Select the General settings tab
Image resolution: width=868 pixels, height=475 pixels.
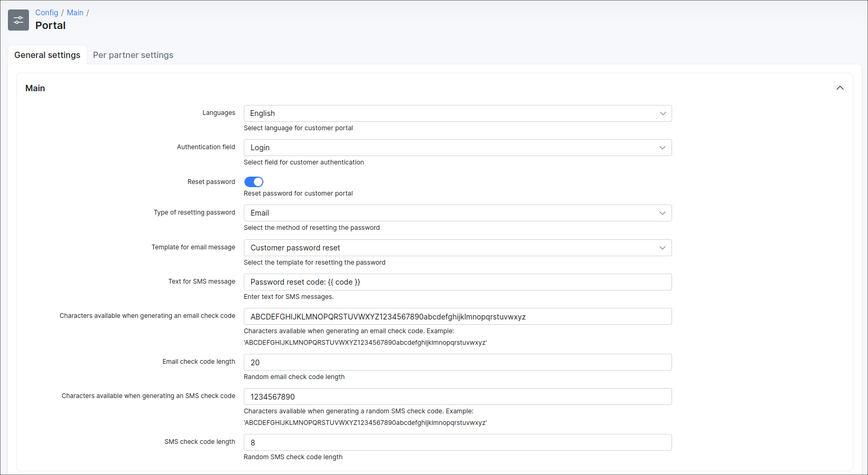click(47, 55)
